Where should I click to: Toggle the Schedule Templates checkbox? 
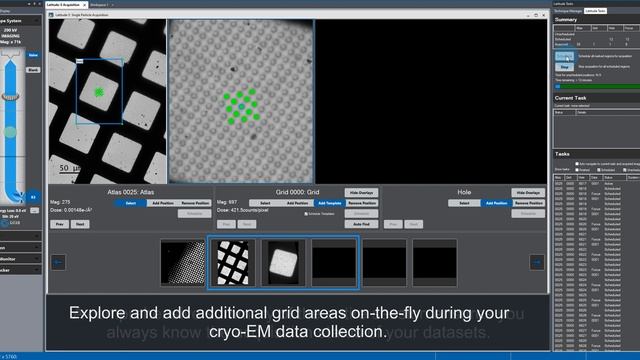[x=306, y=213]
